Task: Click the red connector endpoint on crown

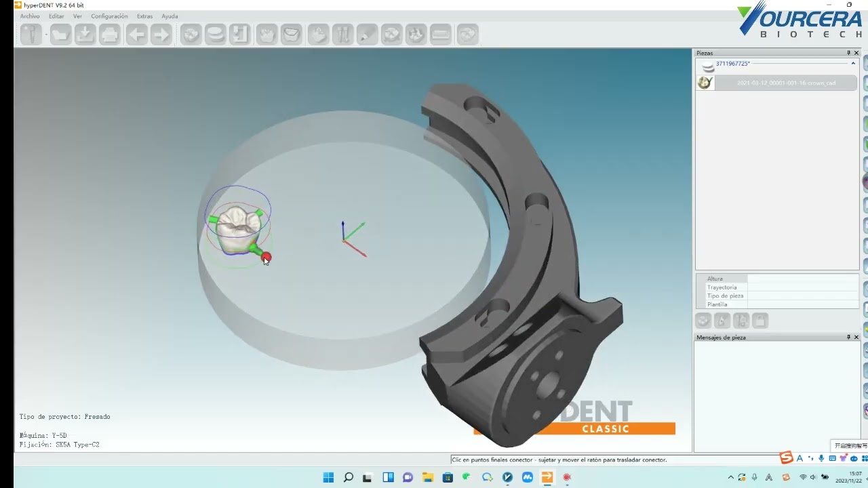Action: pyautogui.click(x=266, y=257)
